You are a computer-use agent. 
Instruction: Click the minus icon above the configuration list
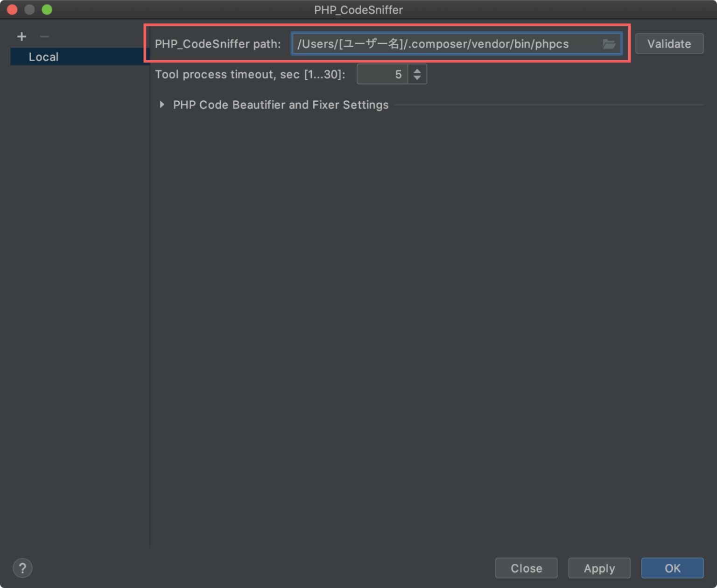click(44, 36)
